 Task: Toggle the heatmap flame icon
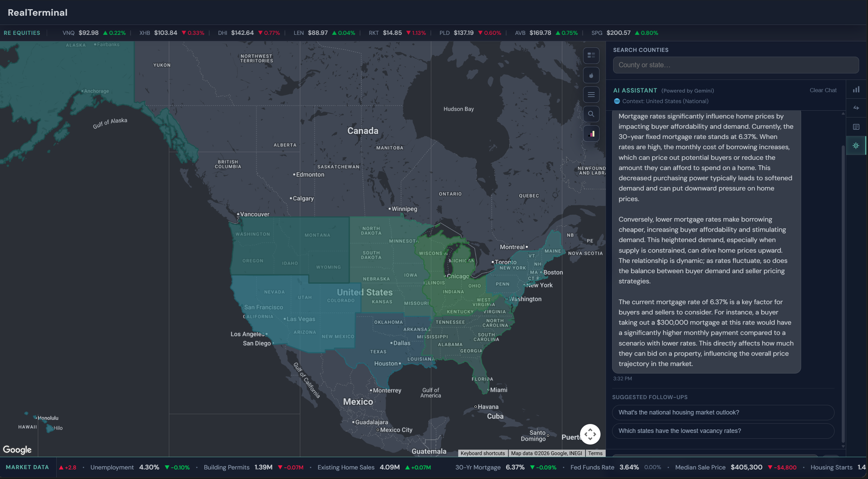(x=591, y=75)
